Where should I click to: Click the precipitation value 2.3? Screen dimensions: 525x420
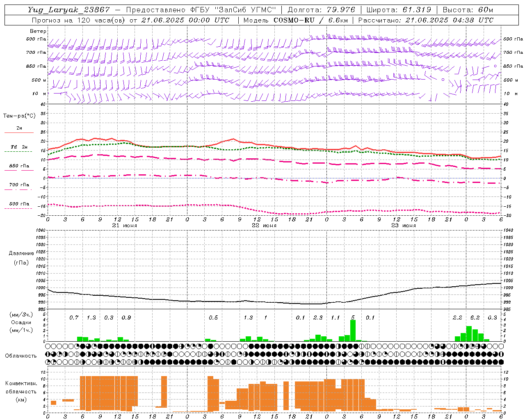point(318,317)
